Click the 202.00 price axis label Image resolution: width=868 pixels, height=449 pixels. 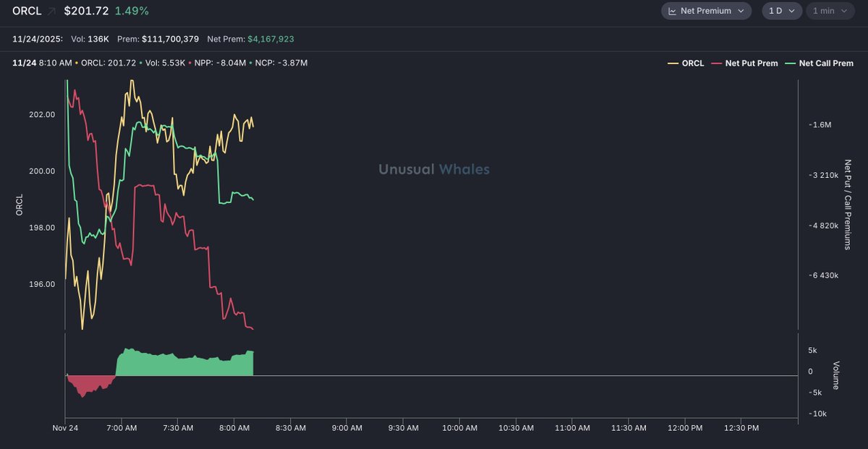42,115
